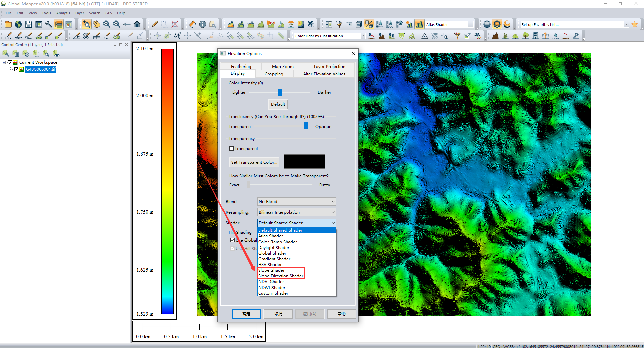644x348 pixels.
Task: Click the red X delete icon in toolbar
Action: (x=175, y=24)
